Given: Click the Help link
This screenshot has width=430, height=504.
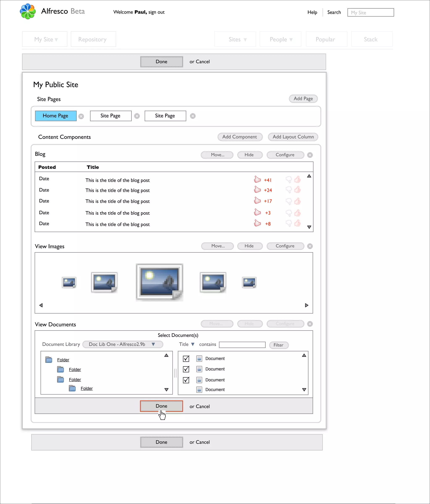Looking at the screenshot, I should (x=312, y=12).
